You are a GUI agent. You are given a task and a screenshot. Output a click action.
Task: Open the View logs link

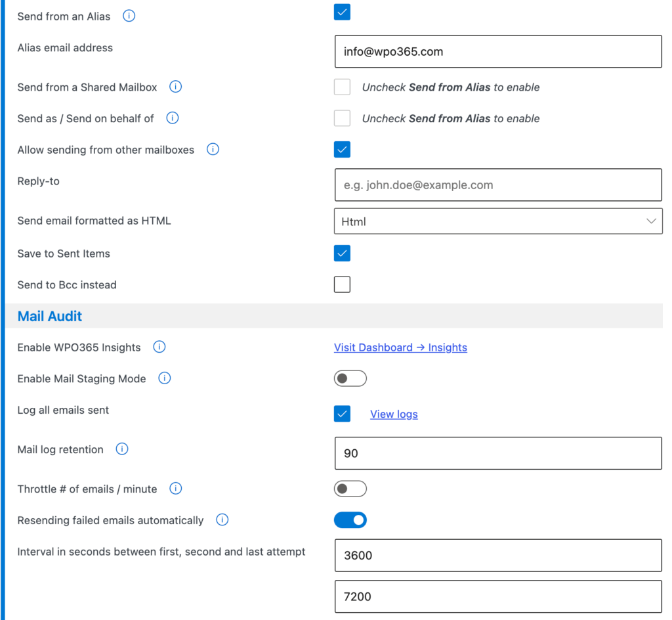click(394, 414)
